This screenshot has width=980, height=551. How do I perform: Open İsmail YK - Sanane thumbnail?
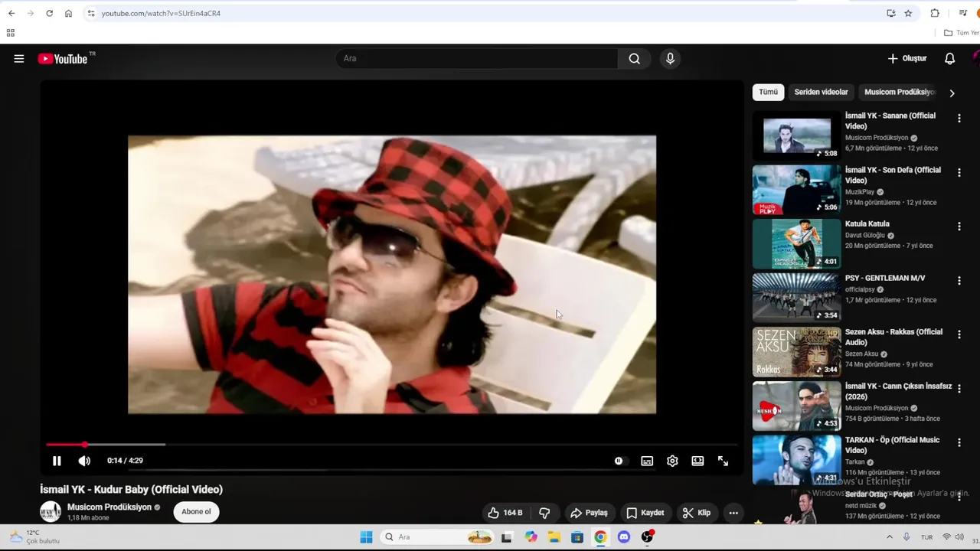pos(796,135)
